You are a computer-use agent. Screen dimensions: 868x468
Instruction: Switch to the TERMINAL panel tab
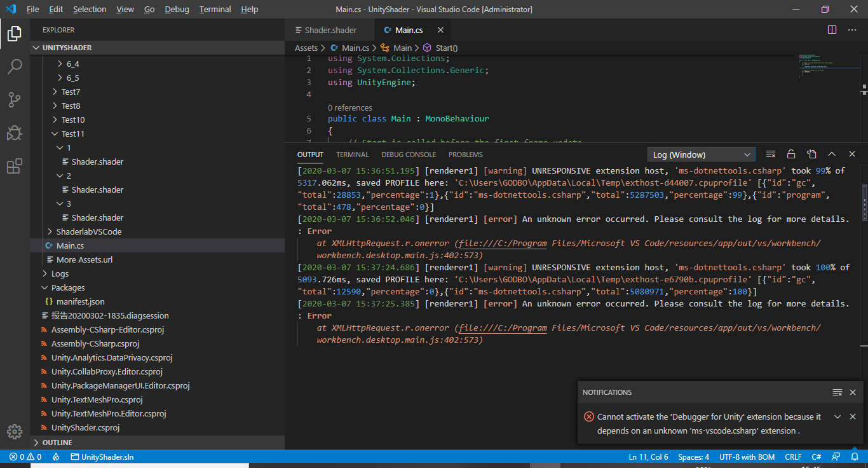[x=352, y=155]
